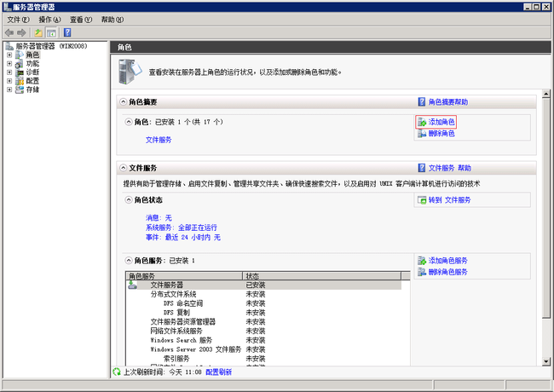554x392 pixels.
Task: Expand the 配置 tree node
Action: (9, 81)
